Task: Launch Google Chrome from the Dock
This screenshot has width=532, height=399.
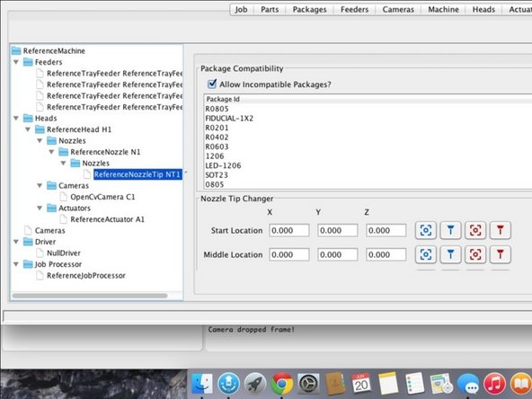Action: [281, 384]
